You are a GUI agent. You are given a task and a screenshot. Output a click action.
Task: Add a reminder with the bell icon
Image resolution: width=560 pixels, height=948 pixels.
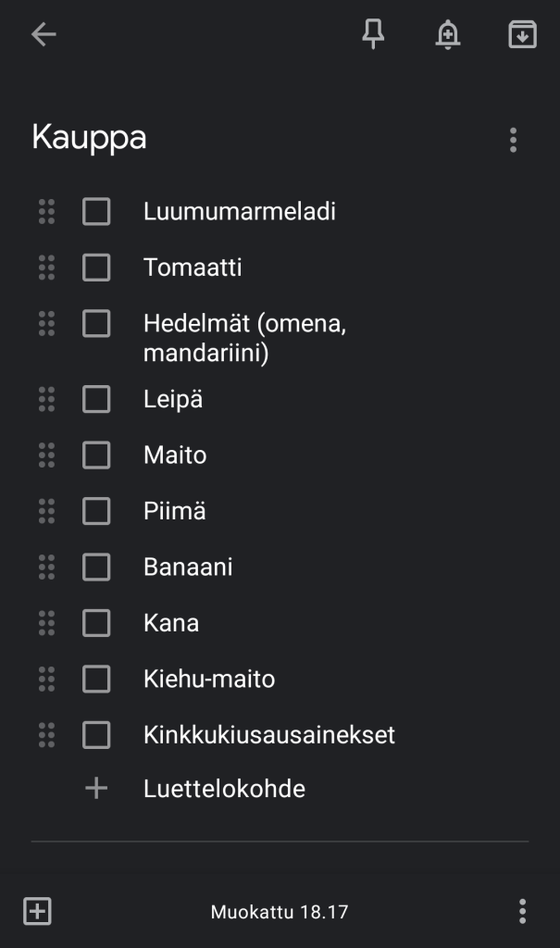coord(448,35)
